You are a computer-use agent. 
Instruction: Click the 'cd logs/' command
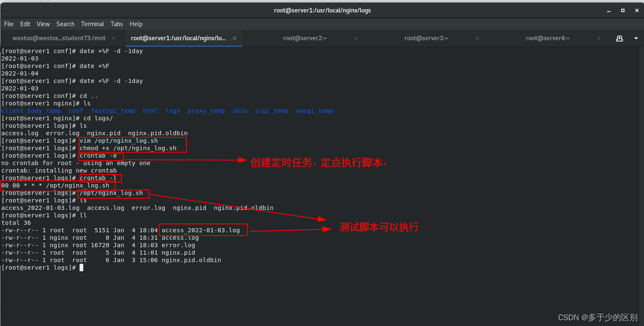click(x=98, y=118)
